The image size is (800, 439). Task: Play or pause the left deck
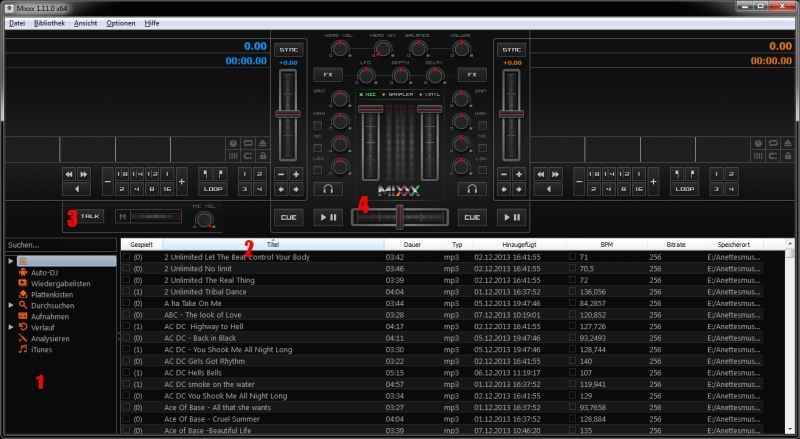[328, 217]
